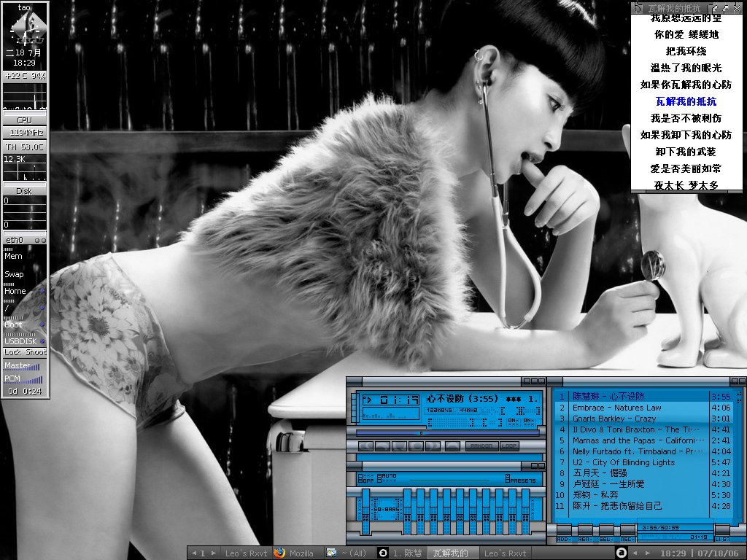Select the track 陈升 - 把悲伤留给自己

[x=643, y=506]
